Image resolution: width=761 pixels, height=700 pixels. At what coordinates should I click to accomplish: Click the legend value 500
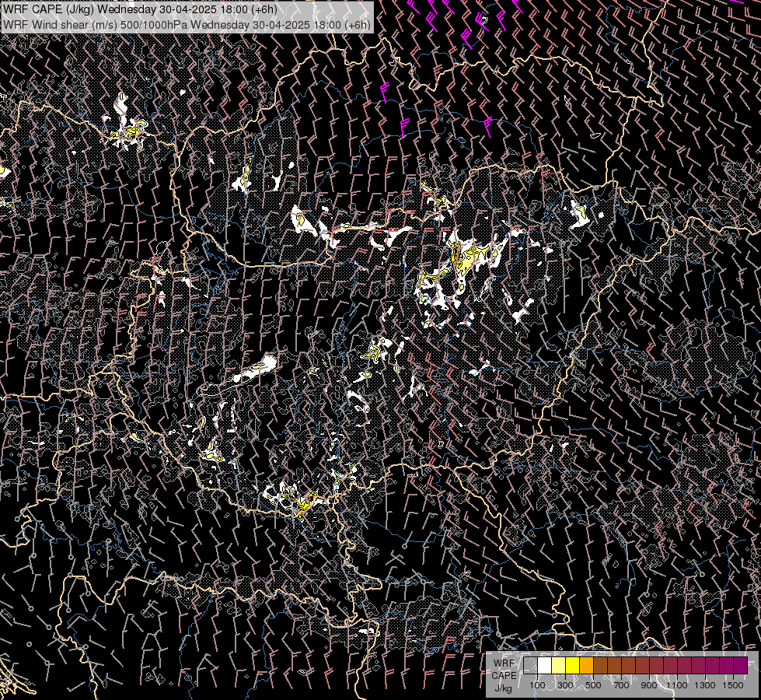593,685
